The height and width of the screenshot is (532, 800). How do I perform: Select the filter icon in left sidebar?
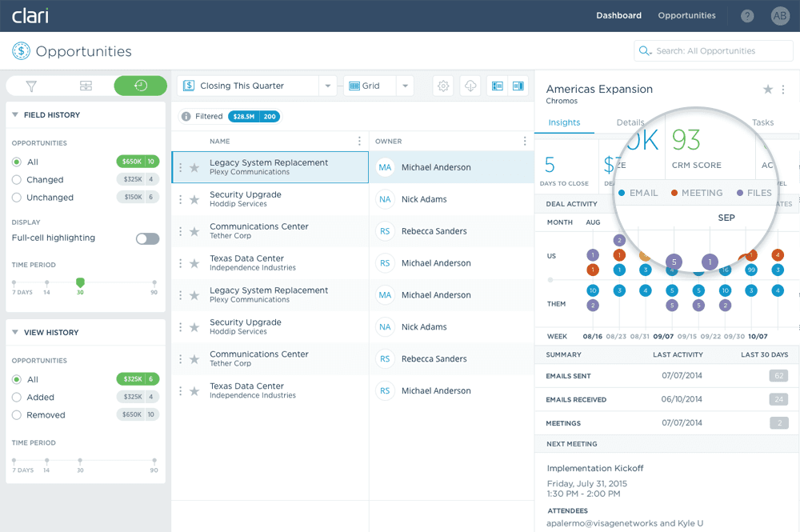pos(31,86)
